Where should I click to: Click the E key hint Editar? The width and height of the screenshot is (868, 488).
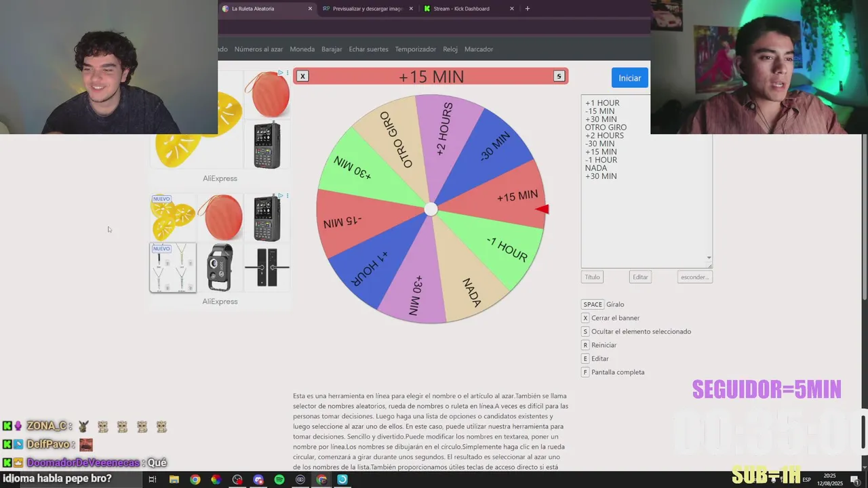click(x=585, y=359)
